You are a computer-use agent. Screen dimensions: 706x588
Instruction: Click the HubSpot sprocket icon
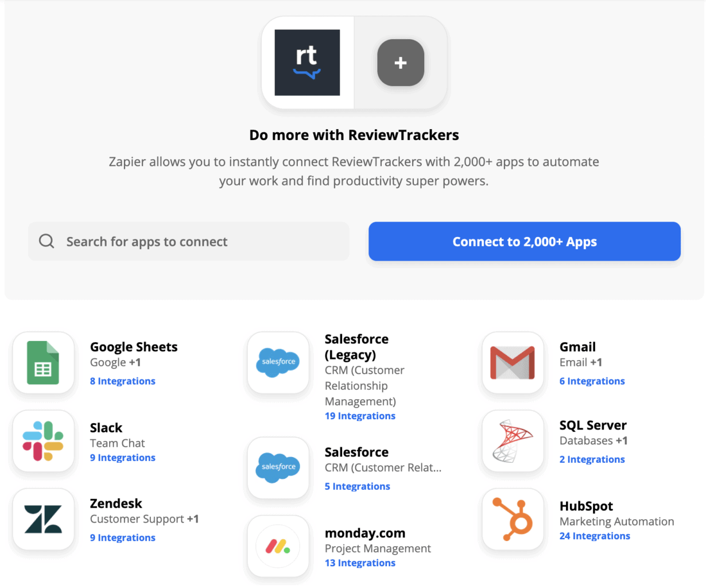point(513,519)
